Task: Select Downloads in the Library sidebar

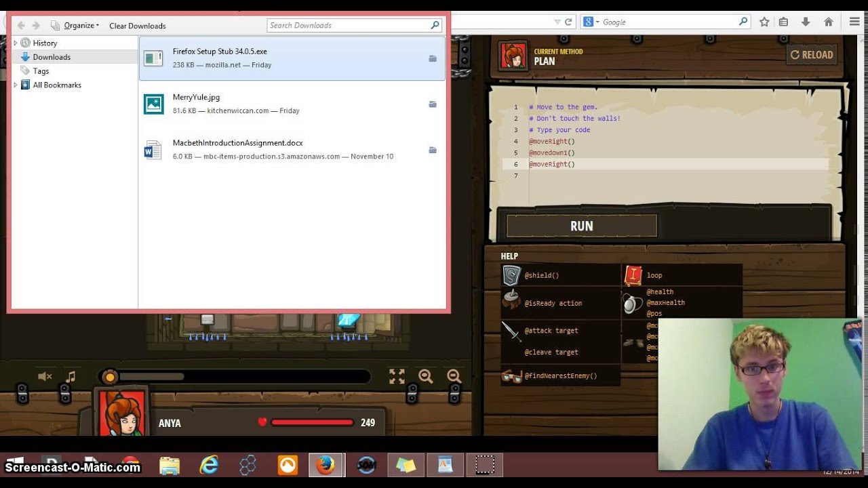Action: (52, 57)
